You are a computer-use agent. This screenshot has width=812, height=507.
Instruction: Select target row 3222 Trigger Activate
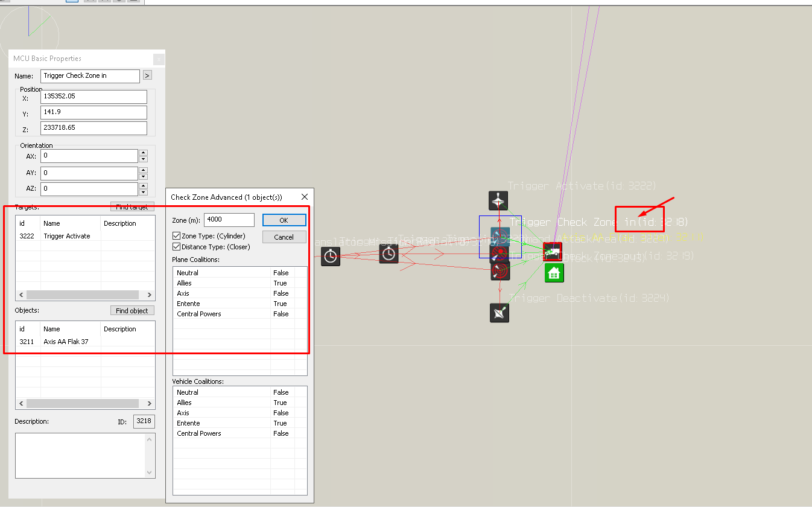pyautogui.click(x=85, y=236)
